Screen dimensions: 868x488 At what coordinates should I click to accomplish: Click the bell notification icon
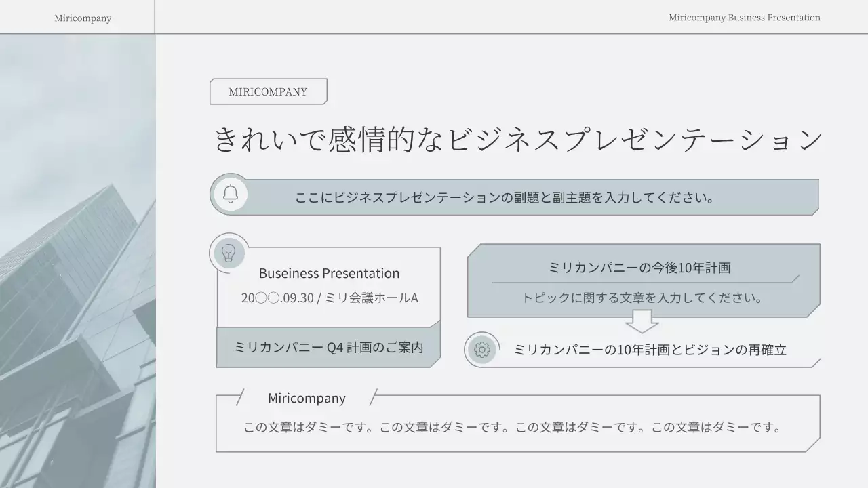(x=231, y=195)
